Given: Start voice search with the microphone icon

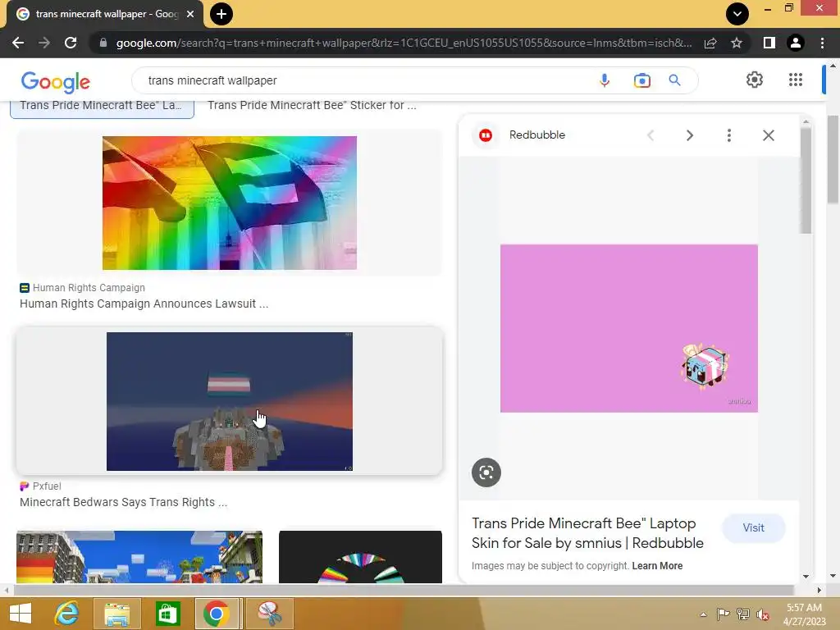Looking at the screenshot, I should [x=605, y=80].
